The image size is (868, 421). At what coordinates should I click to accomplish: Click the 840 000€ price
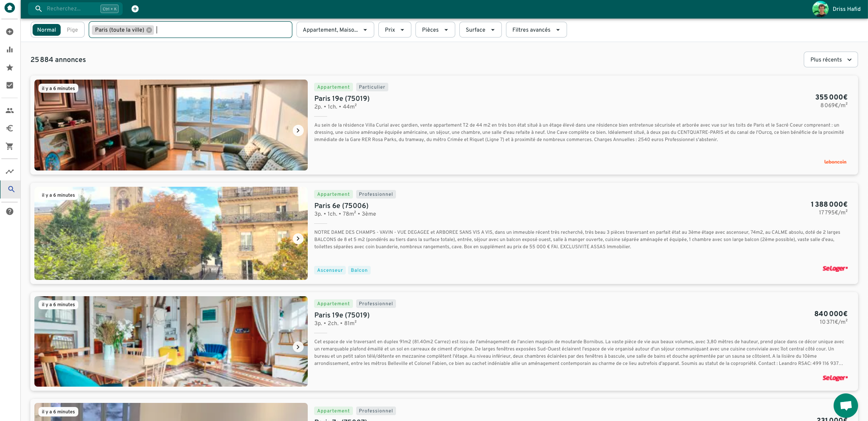(x=830, y=314)
